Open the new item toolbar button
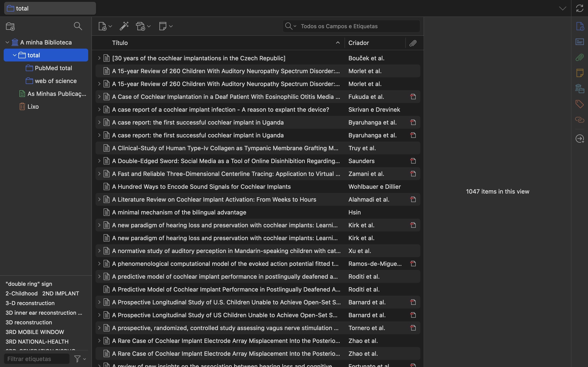 105,26
